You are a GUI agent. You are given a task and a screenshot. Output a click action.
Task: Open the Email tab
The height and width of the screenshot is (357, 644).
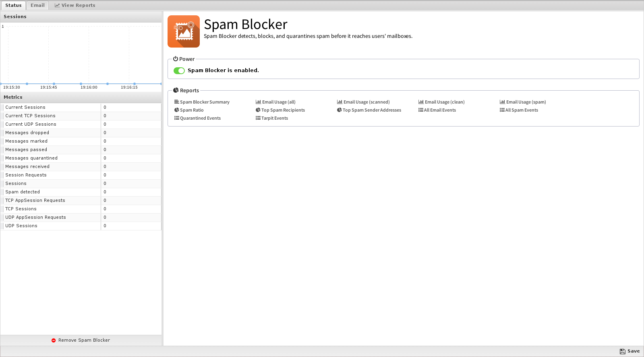click(37, 5)
